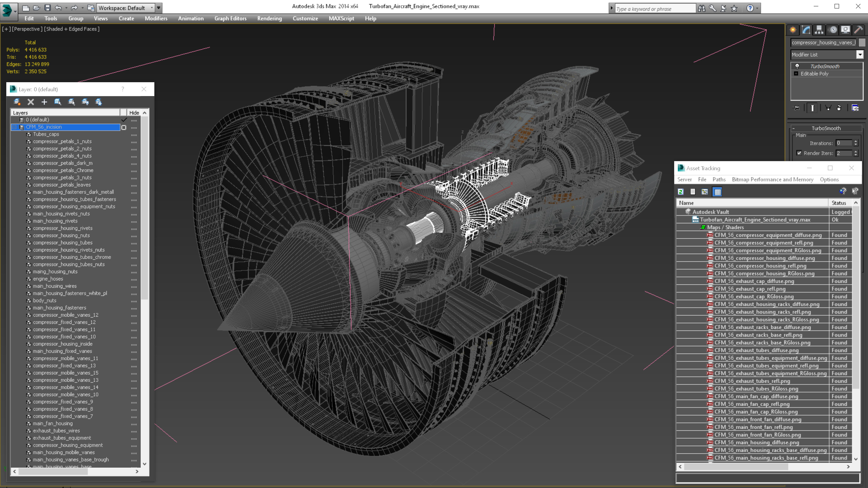Open the Rendering menu
Image resolution: width=868 pixels, height=488 pixels.
[269, 18]
